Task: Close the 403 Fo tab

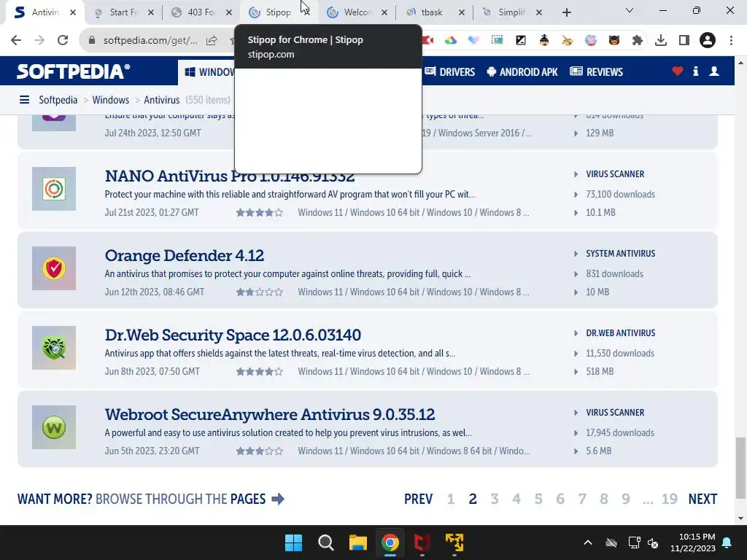Action: 229,12
